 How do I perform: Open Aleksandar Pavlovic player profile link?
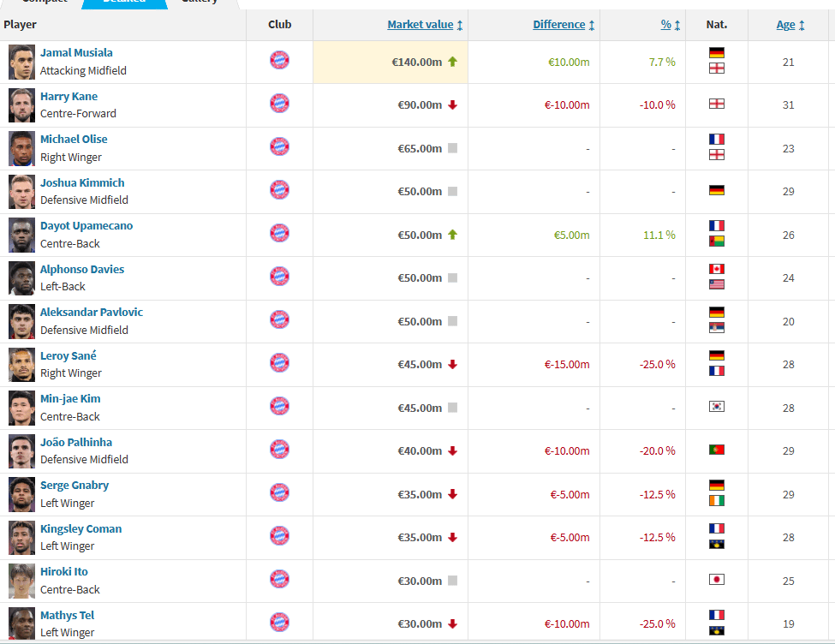92,312
